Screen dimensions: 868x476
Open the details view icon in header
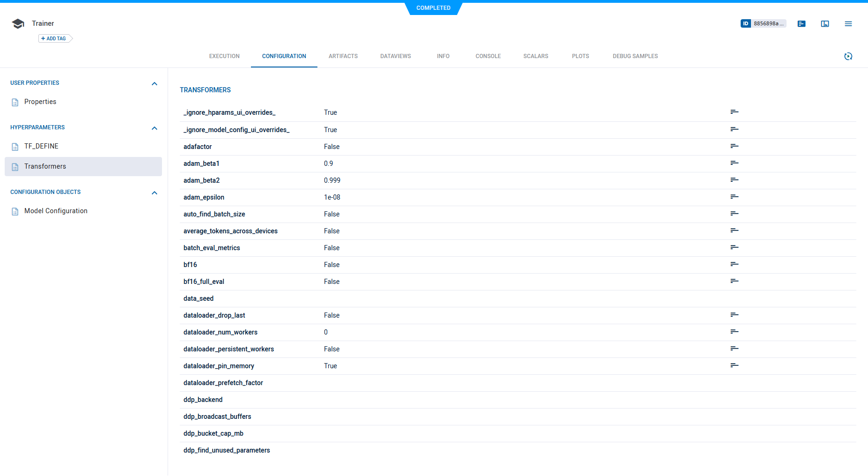(x=801, y=24)
